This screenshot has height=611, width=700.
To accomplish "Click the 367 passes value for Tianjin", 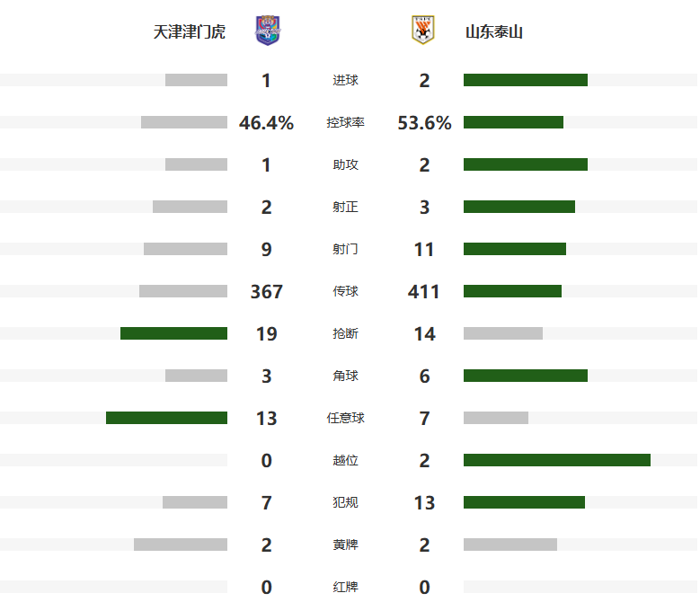I will tap(267, 291).
